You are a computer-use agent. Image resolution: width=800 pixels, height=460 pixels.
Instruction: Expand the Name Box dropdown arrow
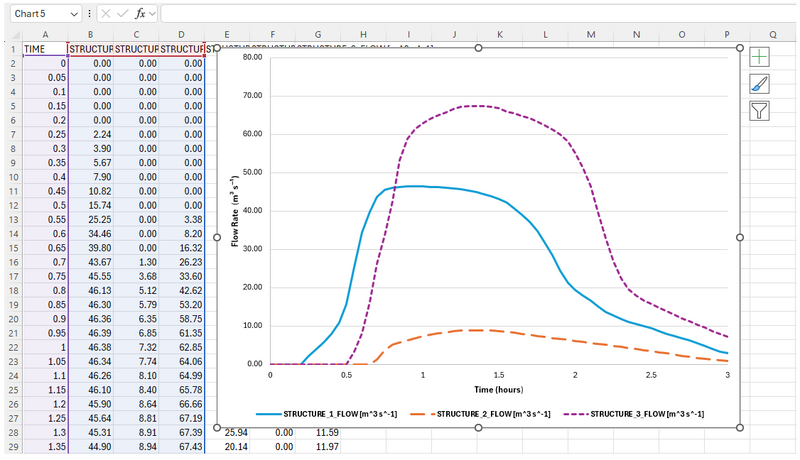coord(75,15)
